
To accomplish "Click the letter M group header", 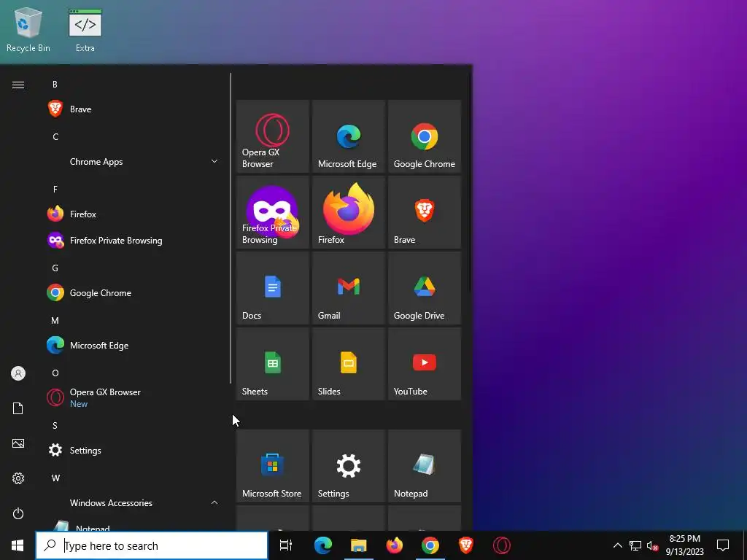I will pos(55,321).
